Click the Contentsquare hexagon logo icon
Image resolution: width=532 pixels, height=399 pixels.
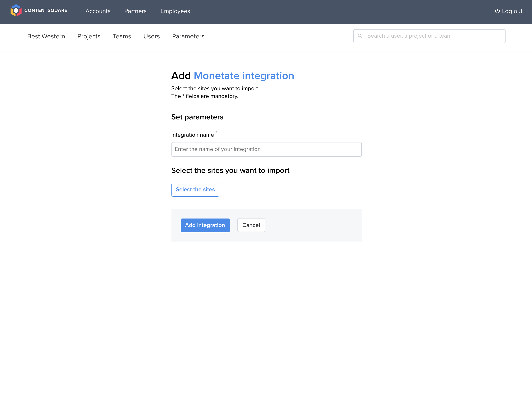click(16, 11)
